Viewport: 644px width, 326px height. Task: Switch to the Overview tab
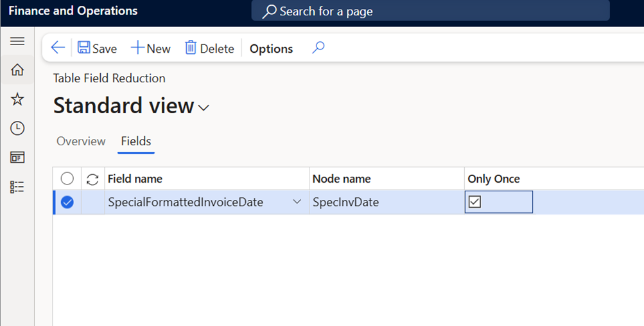(x=81, y=141)
